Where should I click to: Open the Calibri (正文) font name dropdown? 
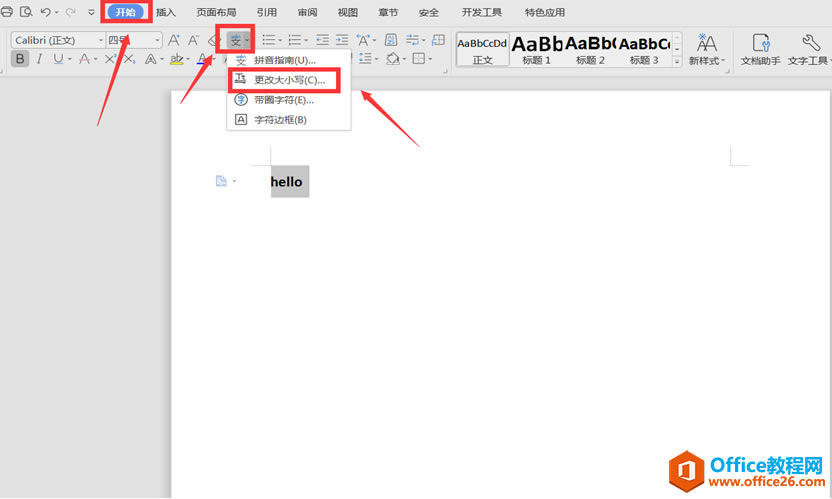click(58, 40)
